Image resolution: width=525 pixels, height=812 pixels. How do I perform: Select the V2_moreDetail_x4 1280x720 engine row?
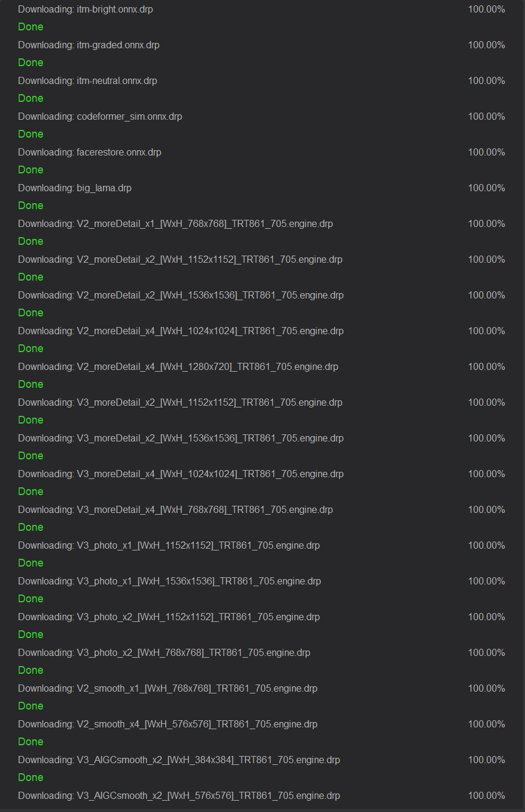click(x=178, y=367)
